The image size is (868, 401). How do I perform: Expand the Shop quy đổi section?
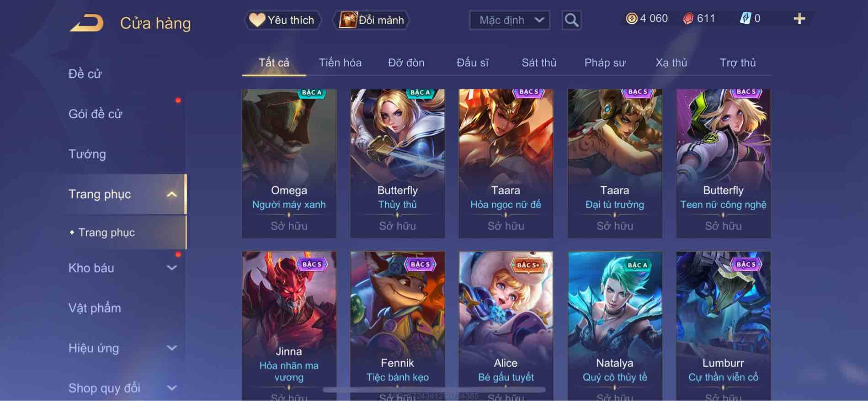pyautogui.click(x=172, y=388)
